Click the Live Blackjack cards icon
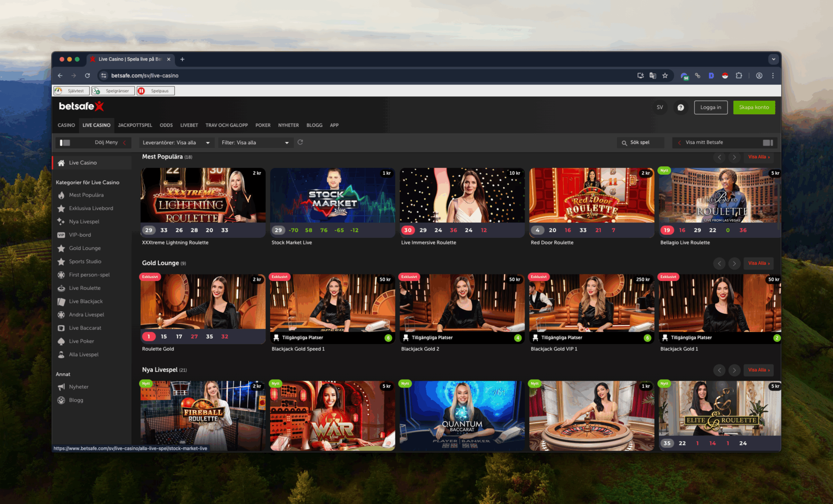Image resolution: width=833 pixels, height=504 pixels. coord(61,301)
